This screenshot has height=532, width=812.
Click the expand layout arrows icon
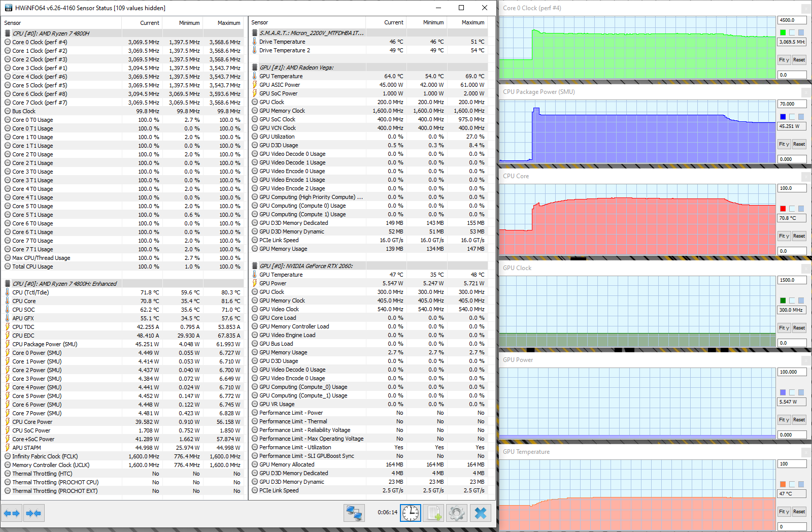point(12,513)
